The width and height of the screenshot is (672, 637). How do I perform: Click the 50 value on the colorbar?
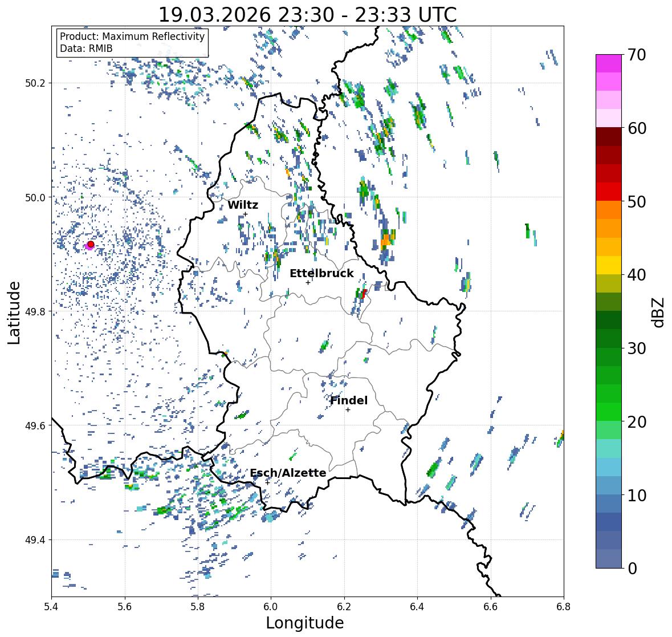[637, 201]
